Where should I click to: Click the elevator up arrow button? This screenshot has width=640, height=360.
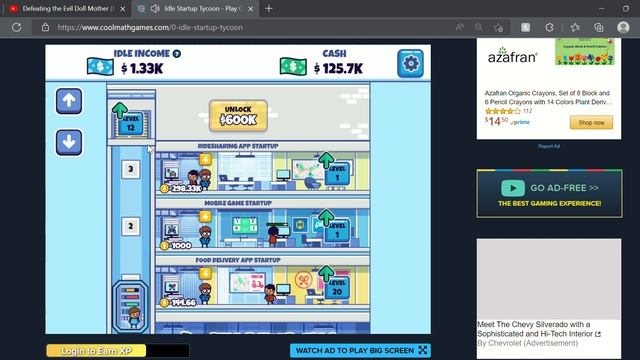coord(69,101)
